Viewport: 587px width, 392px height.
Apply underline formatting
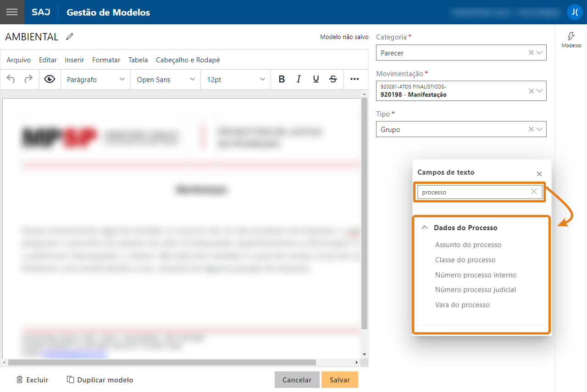pyautogui.click(x=316, y=79)
